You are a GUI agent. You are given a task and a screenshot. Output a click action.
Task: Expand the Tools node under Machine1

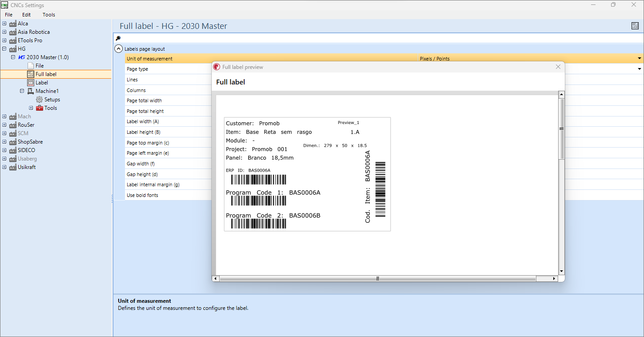[31, 108]
